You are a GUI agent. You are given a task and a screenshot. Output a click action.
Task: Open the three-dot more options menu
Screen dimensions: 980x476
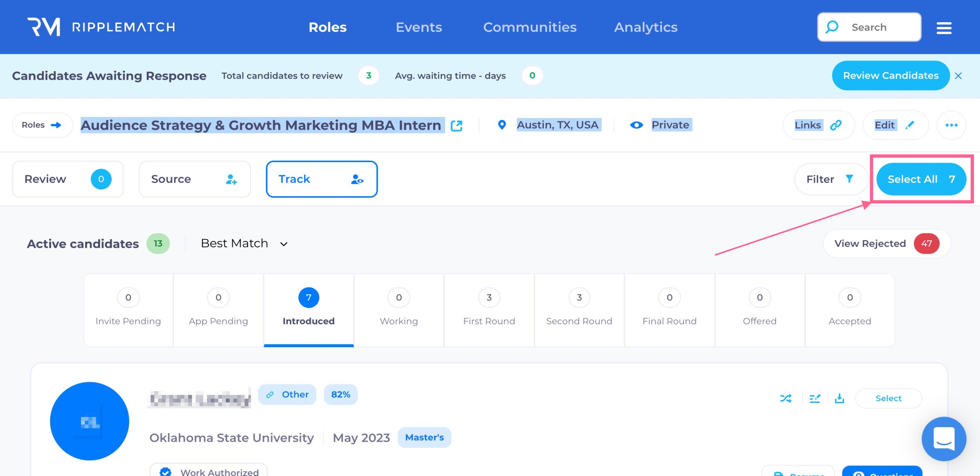[x=951, y=125]
